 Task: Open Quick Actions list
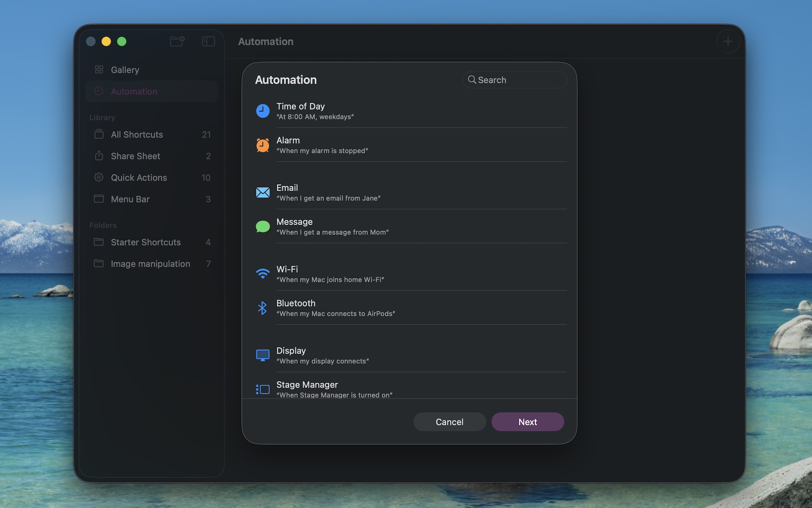click(x=151, y=178)
